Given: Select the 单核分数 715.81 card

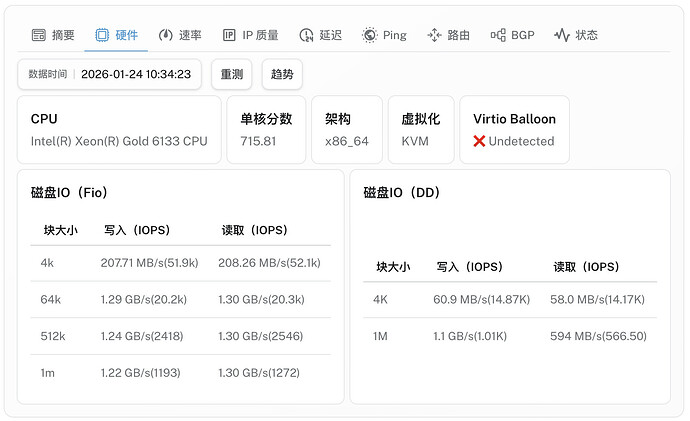Looking at the screenshot, I should [x=266, y=130].
